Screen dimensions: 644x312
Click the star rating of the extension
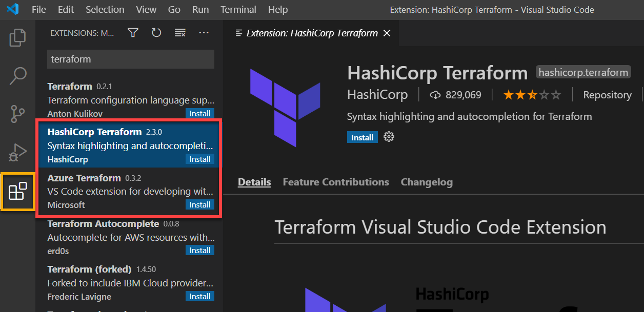tap(532, 95)
